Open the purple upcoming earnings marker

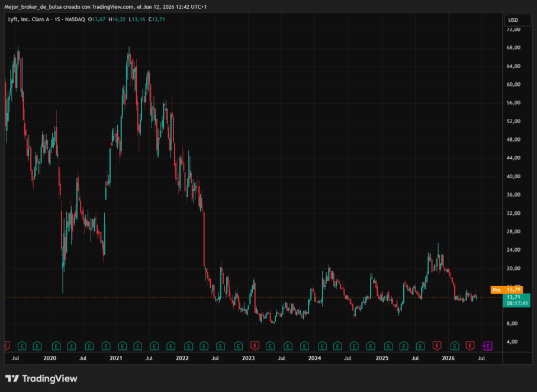point(488,346)
